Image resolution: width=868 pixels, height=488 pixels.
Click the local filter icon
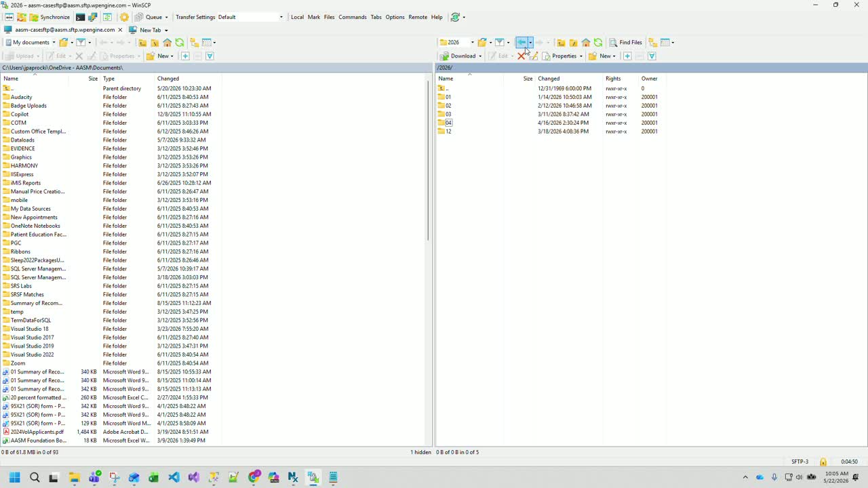point(81,43)
